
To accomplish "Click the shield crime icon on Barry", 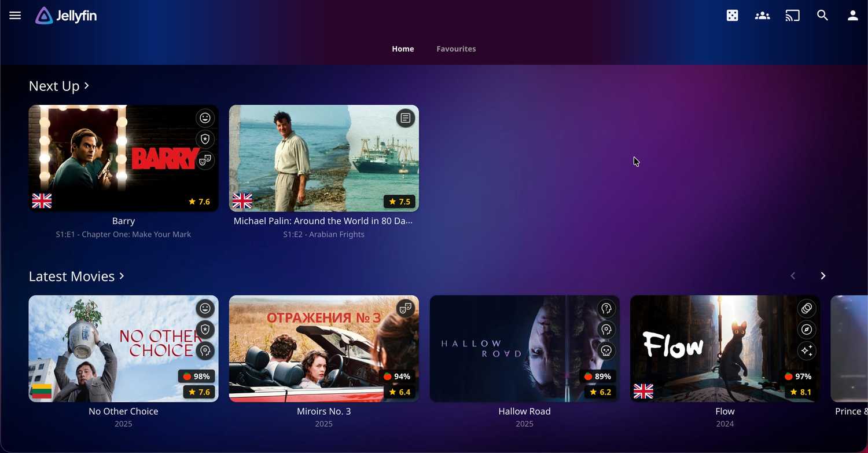I will [205, 139].
